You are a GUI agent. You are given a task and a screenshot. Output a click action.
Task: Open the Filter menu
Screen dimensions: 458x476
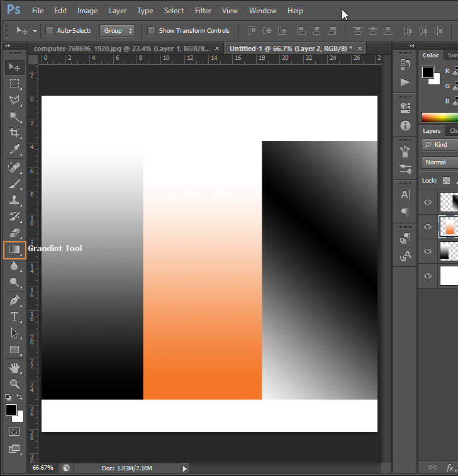203,11
